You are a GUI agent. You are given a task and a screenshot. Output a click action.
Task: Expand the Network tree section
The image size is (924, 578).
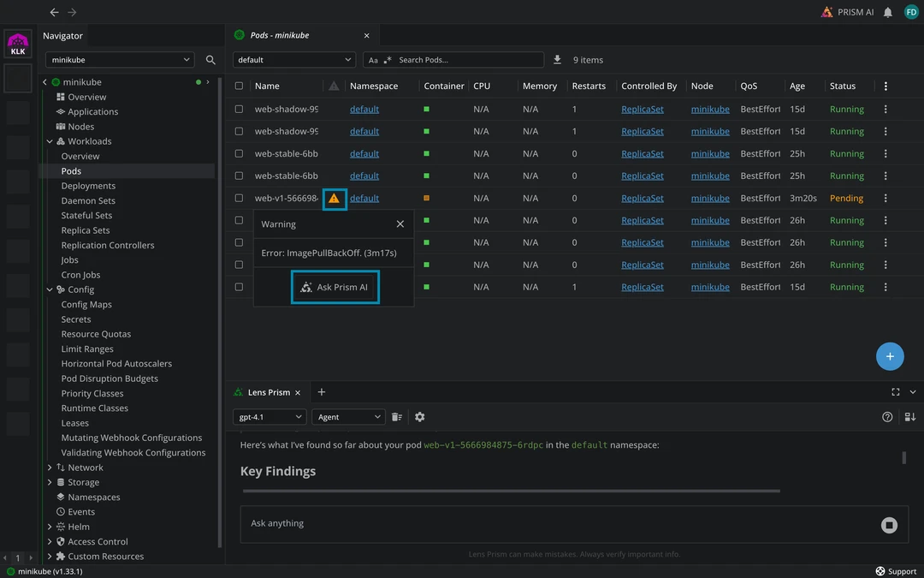pos(50,468)
